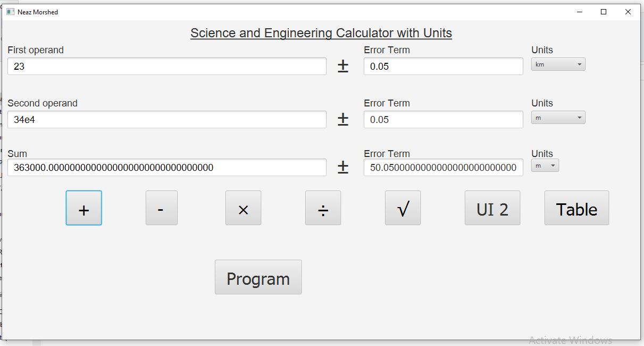Click the Sum result text field
The width and height of the screenshot is (644, 346).
pos(166,168)
